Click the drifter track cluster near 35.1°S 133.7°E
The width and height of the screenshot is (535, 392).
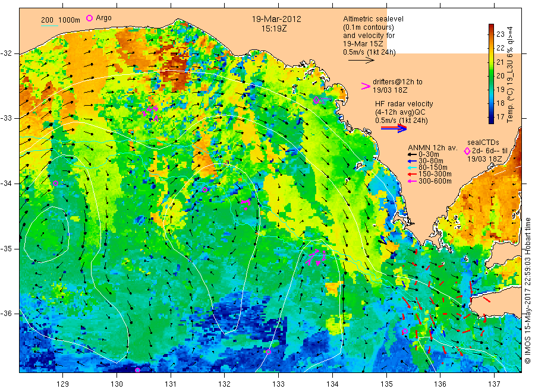(x=316, y=257)
